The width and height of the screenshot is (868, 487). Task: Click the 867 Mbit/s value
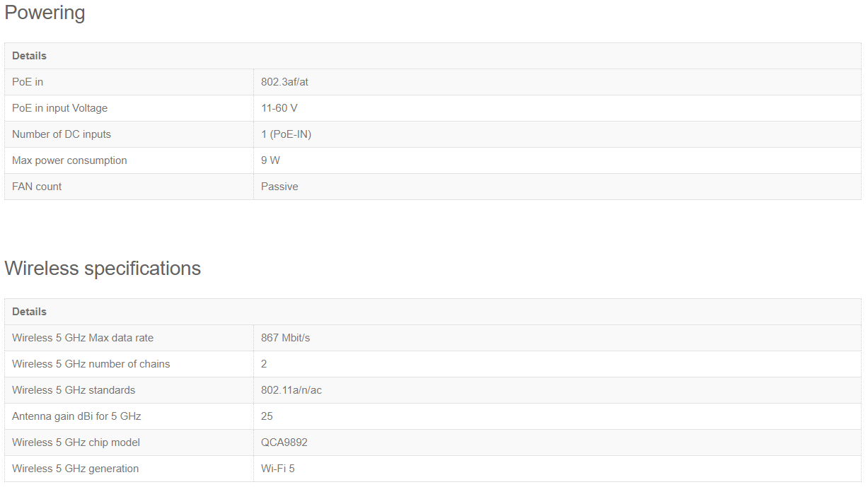pos(285,338)
